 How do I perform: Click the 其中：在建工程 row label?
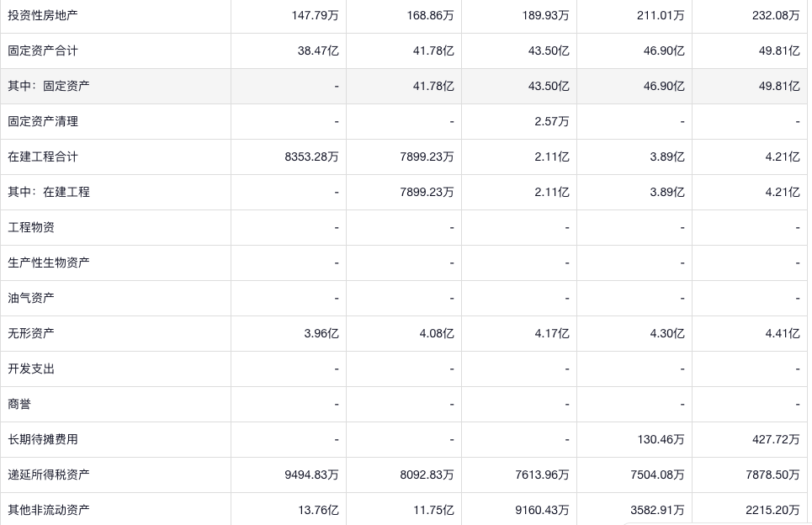pyautogui.click(x=49, y=192)
